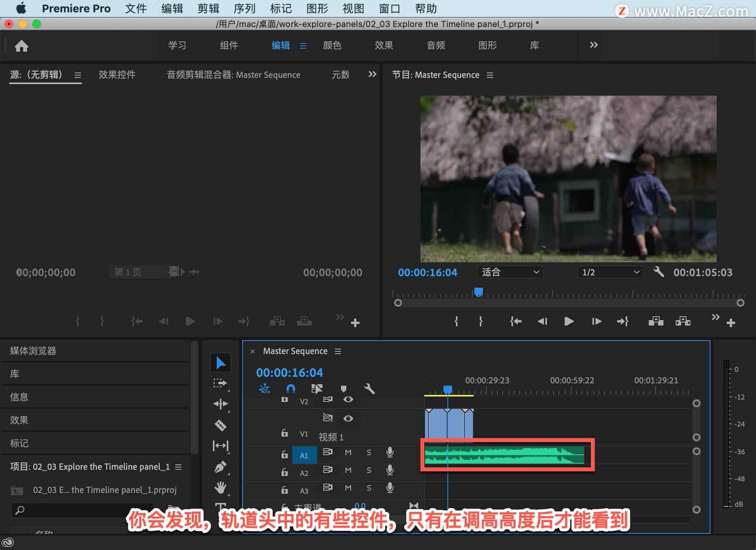Open Program Monitor panel menu
Image resolution: width=756 pixels, height=550 pixels.
(x=490, y=75)
